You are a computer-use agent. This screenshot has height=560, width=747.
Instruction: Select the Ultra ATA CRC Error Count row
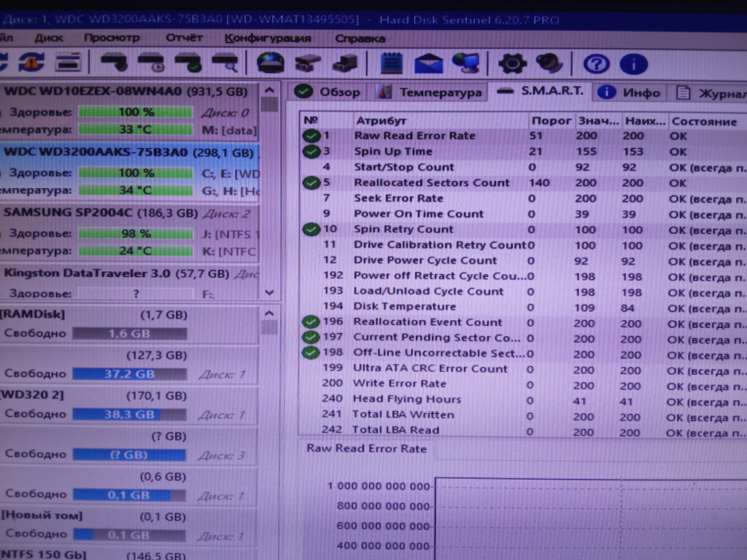point(522,369)
